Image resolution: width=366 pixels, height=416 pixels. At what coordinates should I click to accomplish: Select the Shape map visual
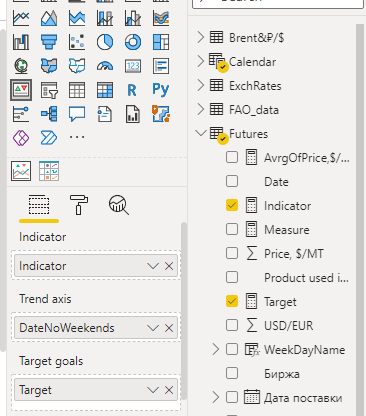click(x=77, y=66)
